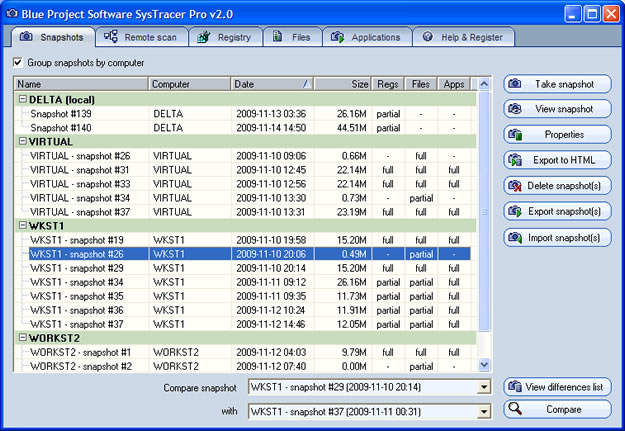Open the 'with' snapshot dropdown
This screenshot has height=431, width=625.
[x=484, y=411]
